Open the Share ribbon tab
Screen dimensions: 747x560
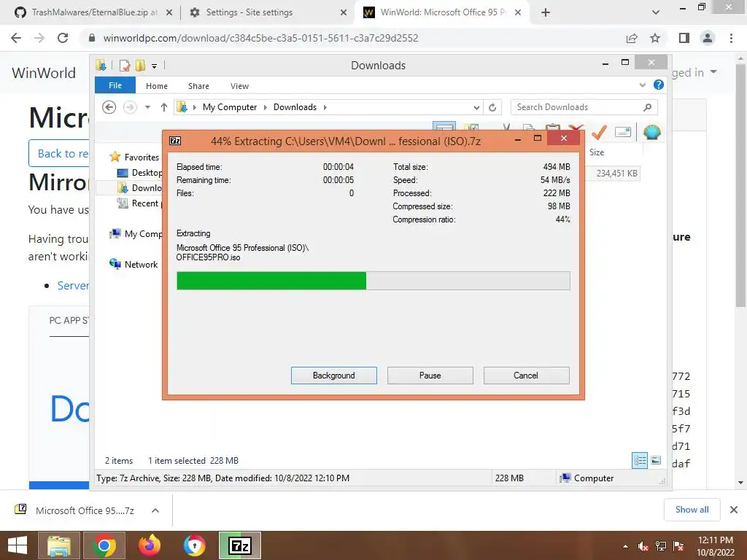click(198, 86)
